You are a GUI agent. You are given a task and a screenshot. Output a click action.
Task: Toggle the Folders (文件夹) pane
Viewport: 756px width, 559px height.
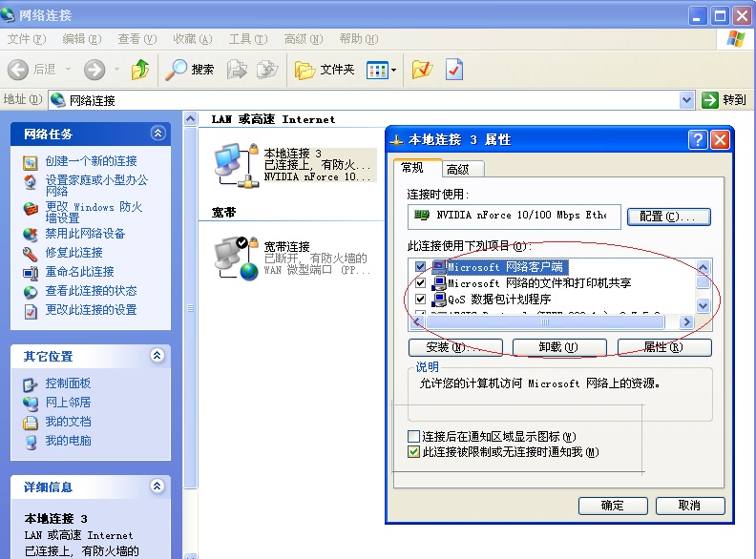point(325,70)
